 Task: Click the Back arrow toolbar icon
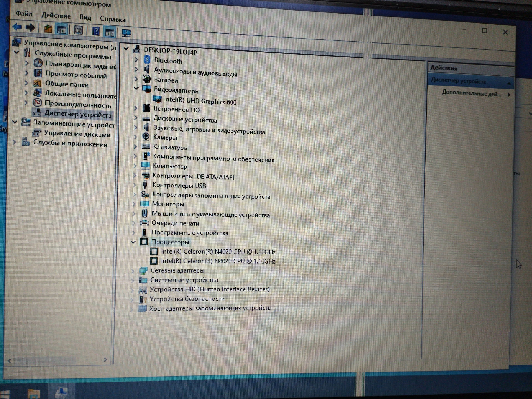(17, 27)
